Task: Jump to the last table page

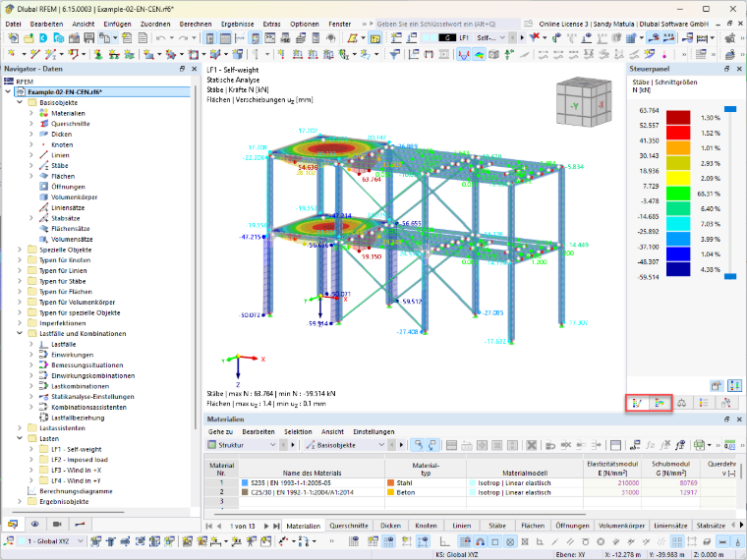Action: (x=276, y=527)
